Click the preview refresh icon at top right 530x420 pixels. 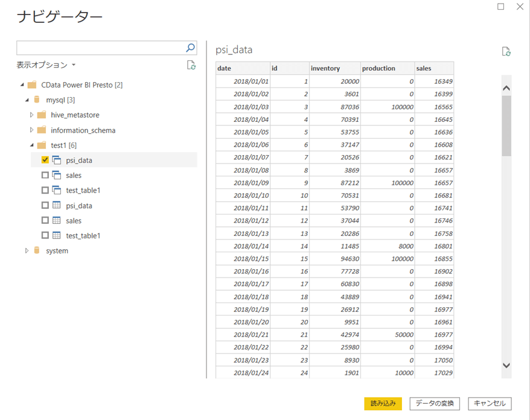[x=506, y=51]
